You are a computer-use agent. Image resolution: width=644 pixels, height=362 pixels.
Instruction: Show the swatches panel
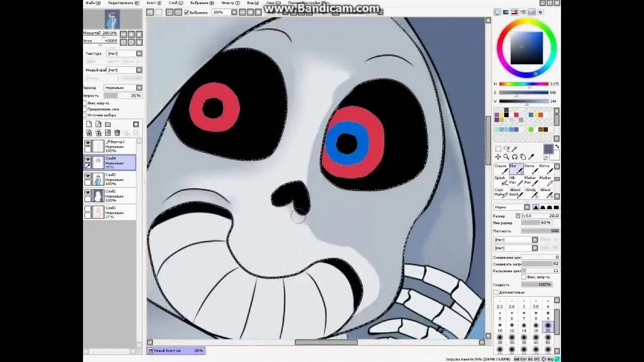click(x=532, y=12)
